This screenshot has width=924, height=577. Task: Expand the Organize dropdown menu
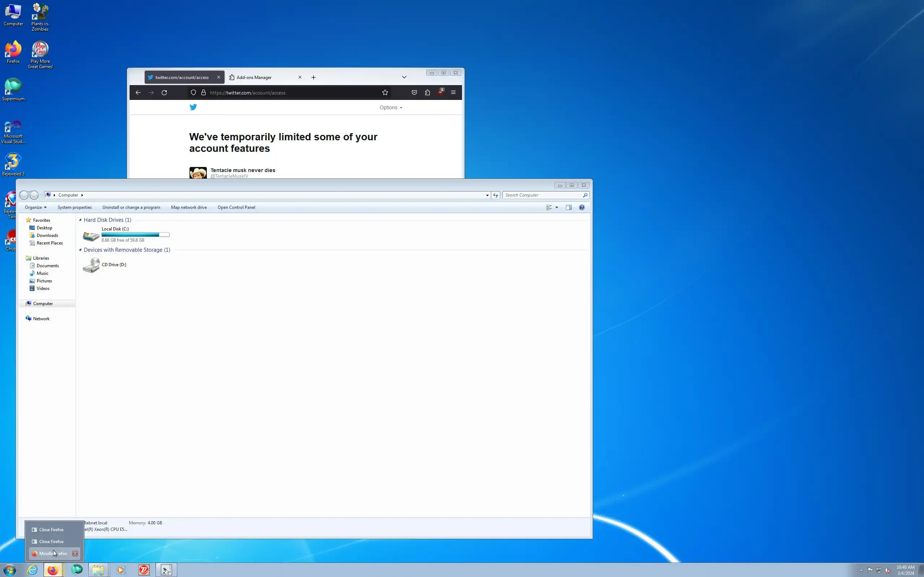(35, 207)
